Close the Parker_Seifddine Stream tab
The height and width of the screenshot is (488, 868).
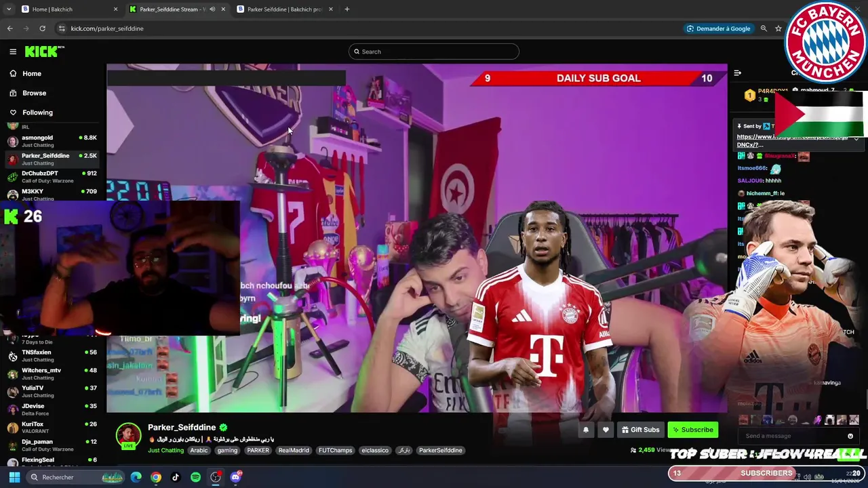point(223,9)
